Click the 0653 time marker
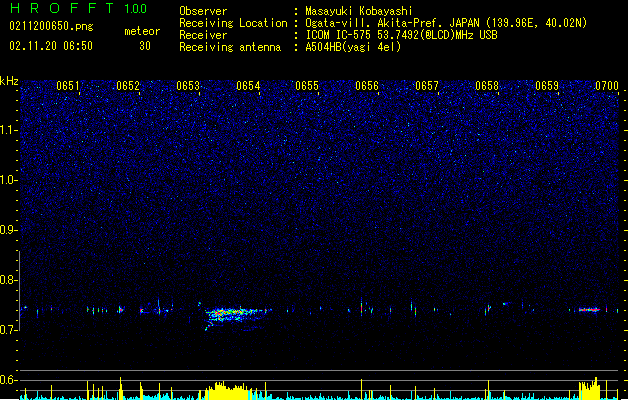 coord(188,86)
